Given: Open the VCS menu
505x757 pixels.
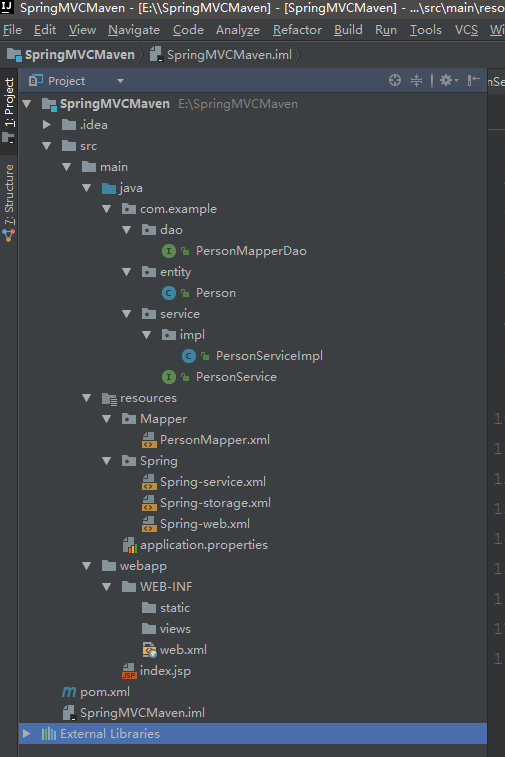Looking at the screenshot, I should coord(466,30).
